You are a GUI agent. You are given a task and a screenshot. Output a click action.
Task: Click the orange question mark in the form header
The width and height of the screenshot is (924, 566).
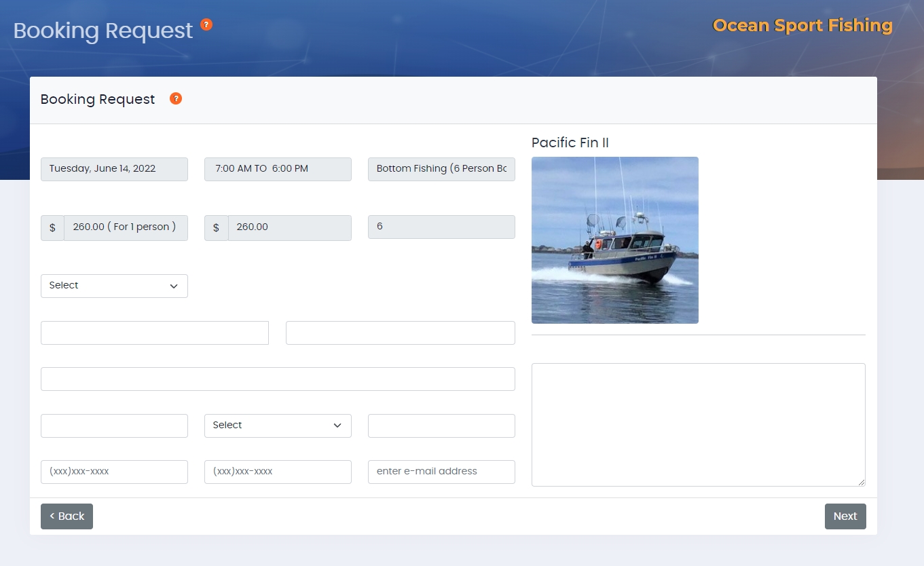click(175, 98)
